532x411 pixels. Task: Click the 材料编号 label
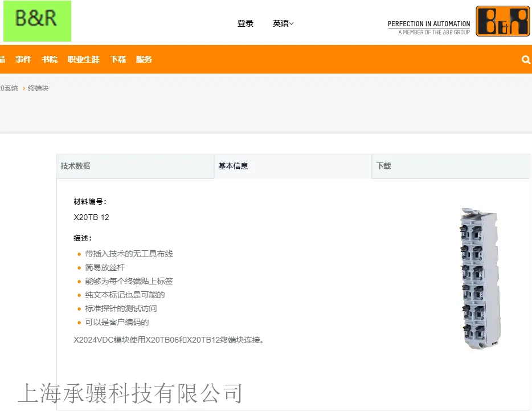pyautogui.click(x=90, y=202)
